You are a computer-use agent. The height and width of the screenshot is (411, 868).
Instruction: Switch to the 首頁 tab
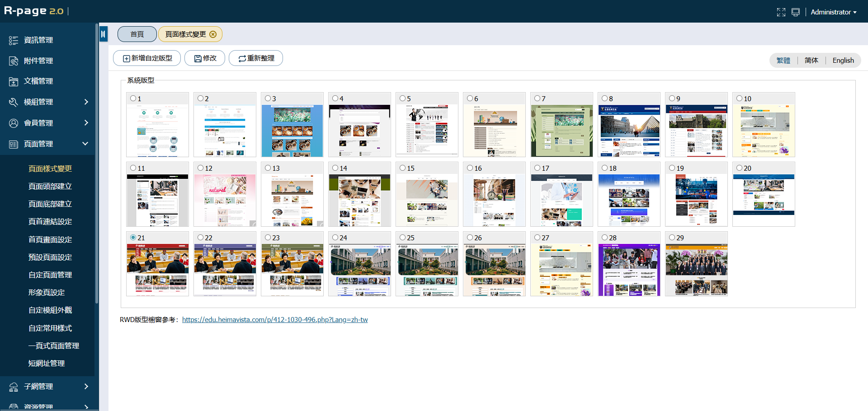[137, 34]
